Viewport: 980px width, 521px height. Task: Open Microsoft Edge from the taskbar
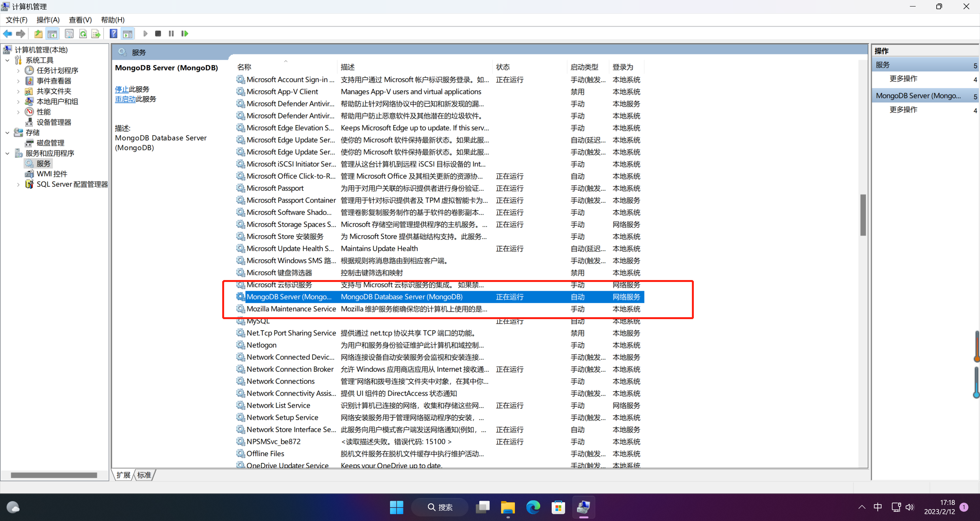pos(533,507)
